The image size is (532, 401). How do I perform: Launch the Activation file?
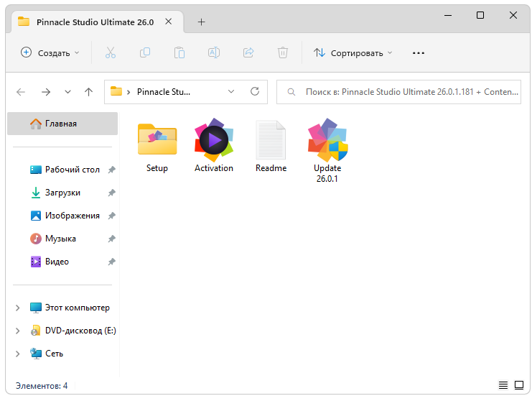214,147
